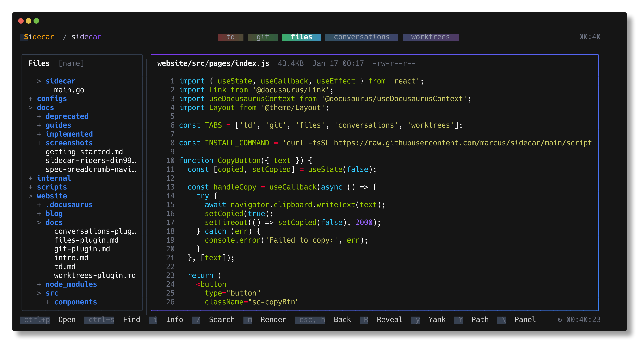Screen dimensions: 644x348
Task: Open the files-plugin.md file
Action: 86,240
